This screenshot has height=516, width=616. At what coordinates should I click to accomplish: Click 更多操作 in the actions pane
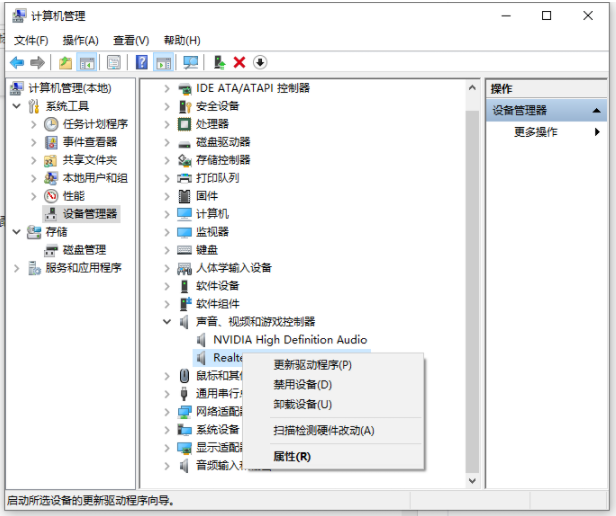click(536, 132)
